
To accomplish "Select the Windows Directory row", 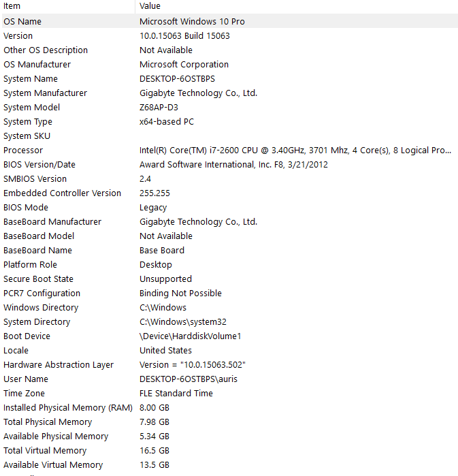I will (x=230, y=307).
